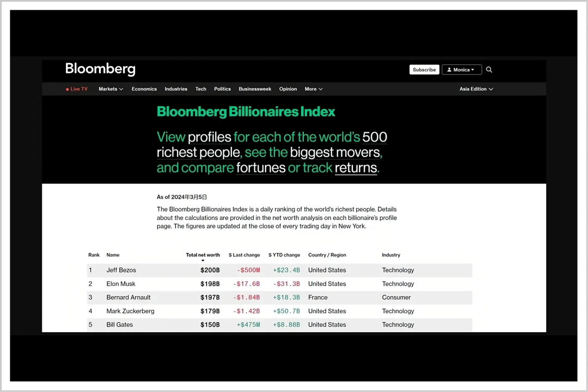Click the +$18.3B YTD change value
This screenshot has width=588, height=392.
point(286,297)
